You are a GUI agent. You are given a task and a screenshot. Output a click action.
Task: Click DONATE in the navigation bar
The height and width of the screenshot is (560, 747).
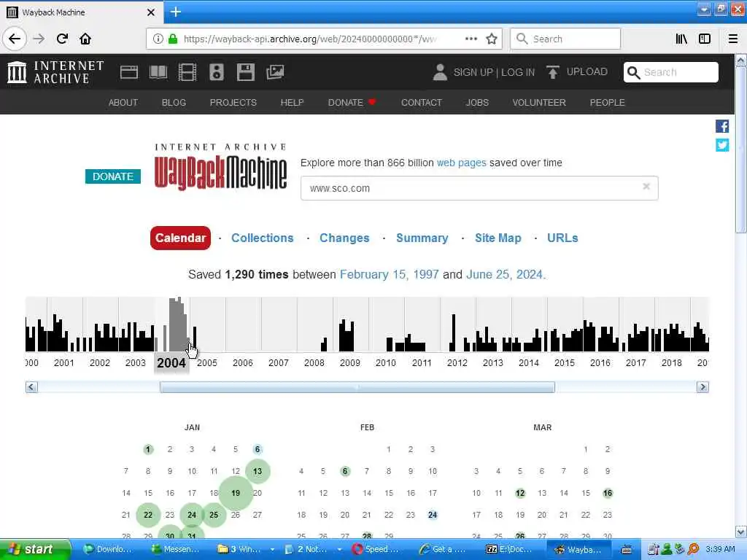pyautogui.click(x=352, y=102)
